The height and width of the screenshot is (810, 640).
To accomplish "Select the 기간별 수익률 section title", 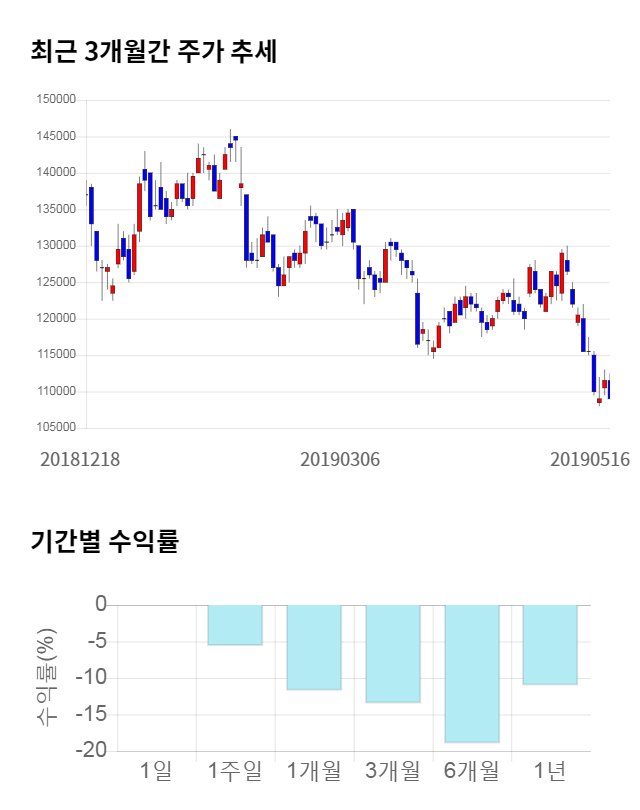I will pos(104,543).
